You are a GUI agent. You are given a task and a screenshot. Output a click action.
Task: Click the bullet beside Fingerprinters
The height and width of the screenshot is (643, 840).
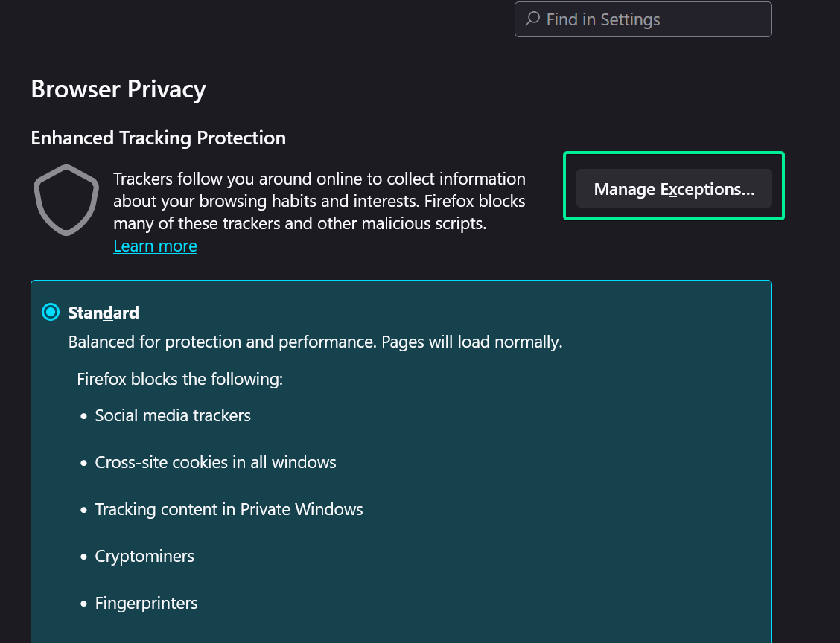point(84,604)
